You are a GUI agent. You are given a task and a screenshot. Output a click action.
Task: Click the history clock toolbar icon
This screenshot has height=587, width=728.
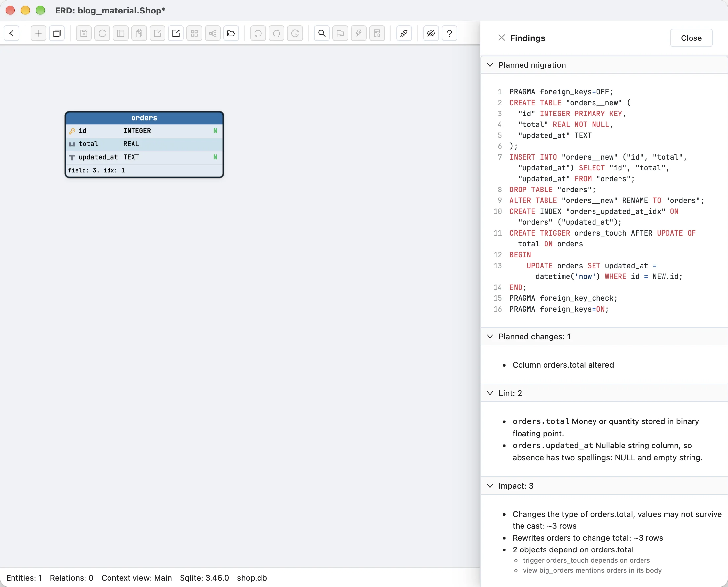point(295,33)
